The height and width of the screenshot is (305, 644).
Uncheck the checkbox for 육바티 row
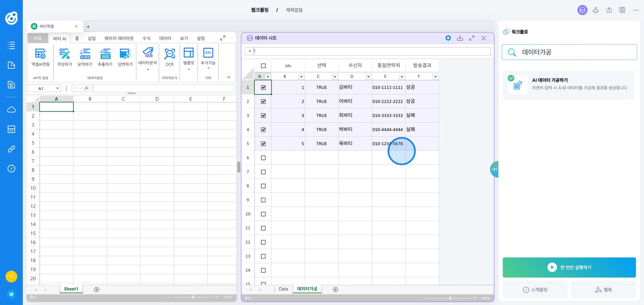(x=263, y=143)
